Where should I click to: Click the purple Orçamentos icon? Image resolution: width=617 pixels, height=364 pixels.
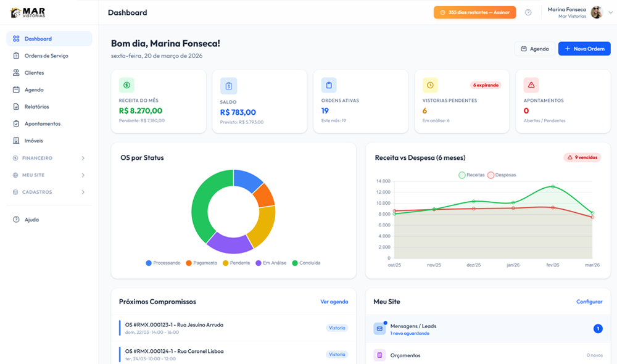379,355
